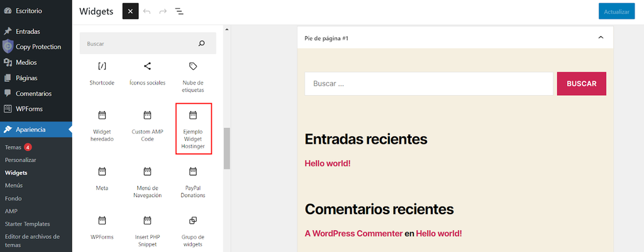
Task: Click the widget panel scrollbar thumb
Action: point(226,148)
